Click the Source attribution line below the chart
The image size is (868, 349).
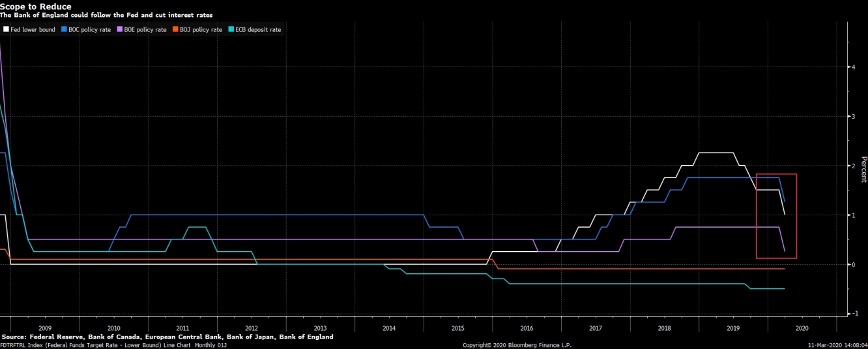pos(167,337)
